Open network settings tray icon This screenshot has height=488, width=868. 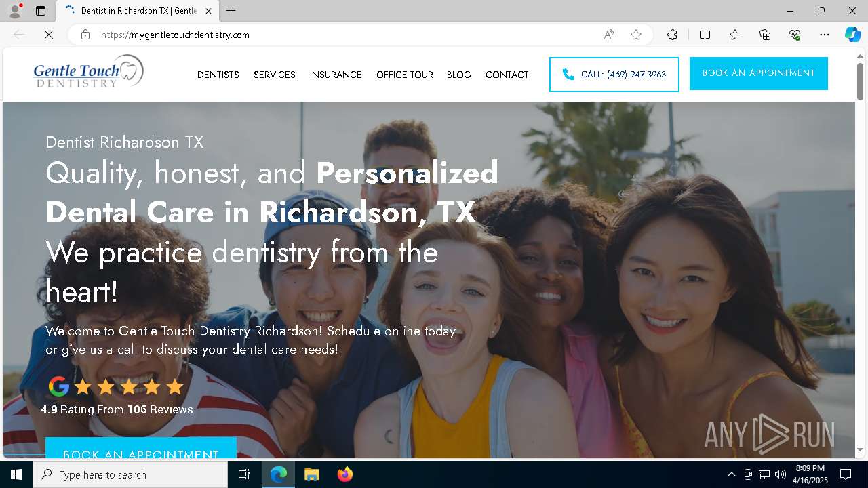click(x=764, y=474)
